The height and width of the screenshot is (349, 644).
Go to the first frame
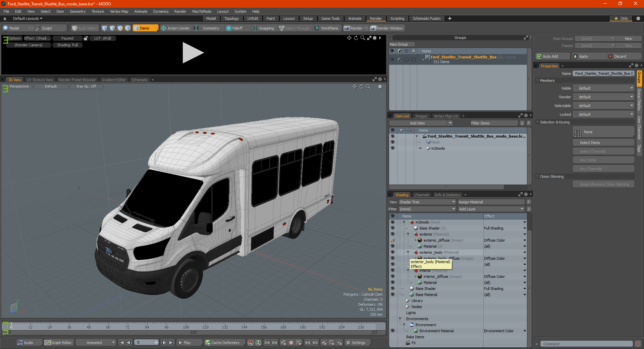121,343
